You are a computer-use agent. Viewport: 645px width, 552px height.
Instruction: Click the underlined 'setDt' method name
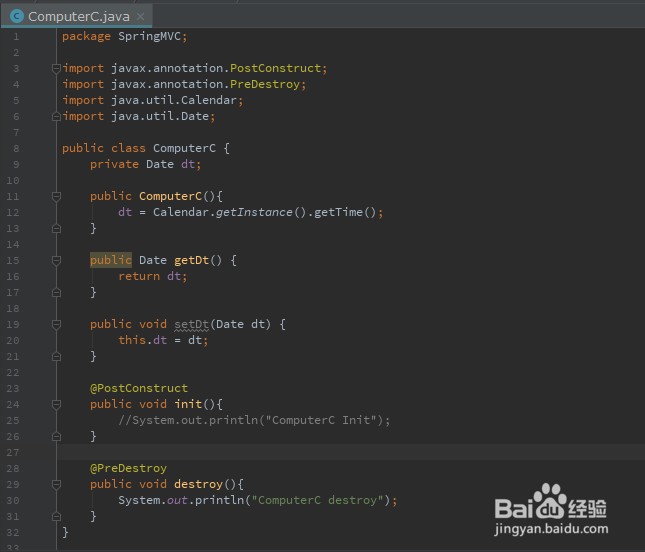coord(192,325)
